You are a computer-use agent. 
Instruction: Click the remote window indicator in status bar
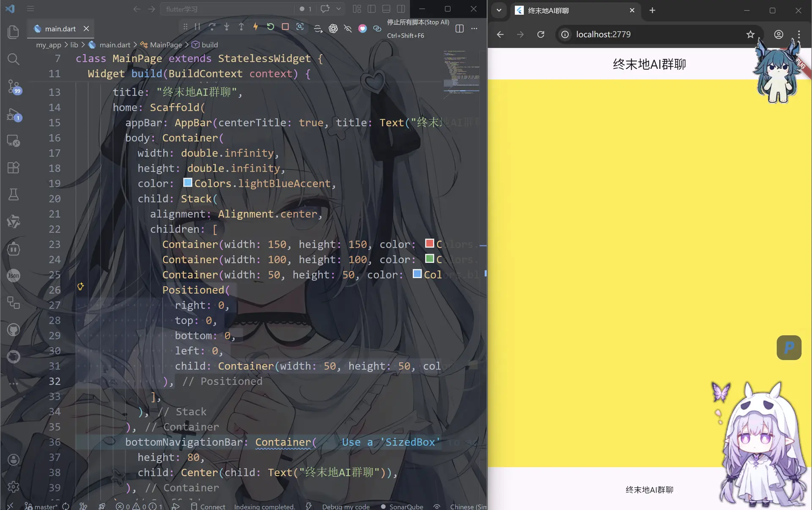point(10,506)
